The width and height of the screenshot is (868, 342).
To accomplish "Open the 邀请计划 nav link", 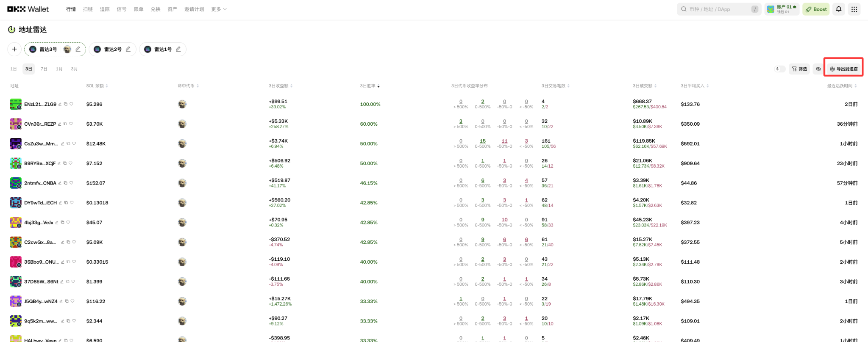I will (194, 9).
